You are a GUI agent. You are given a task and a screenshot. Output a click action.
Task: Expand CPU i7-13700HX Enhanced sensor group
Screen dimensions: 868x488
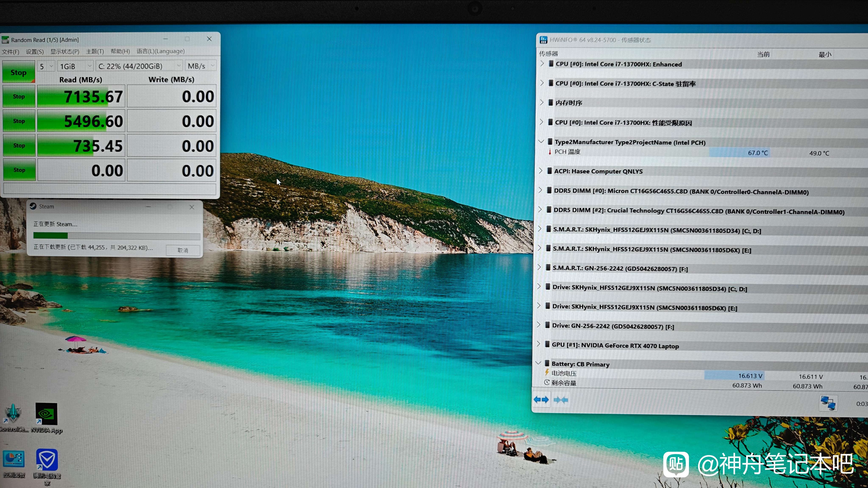(542, 64)
